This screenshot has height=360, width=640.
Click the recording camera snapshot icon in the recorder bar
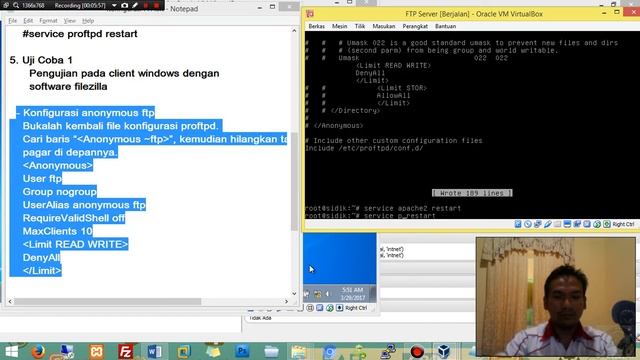(124, 5)
